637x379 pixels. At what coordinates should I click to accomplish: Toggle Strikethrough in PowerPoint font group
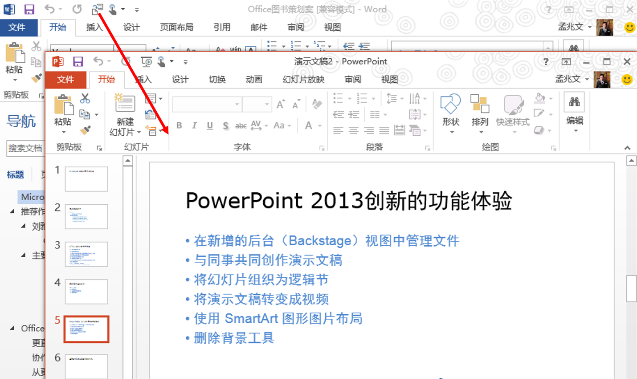[241, 126]
